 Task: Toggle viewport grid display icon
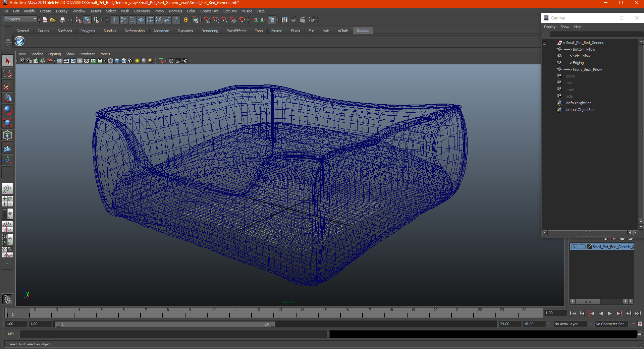click(x=60, y=61)
